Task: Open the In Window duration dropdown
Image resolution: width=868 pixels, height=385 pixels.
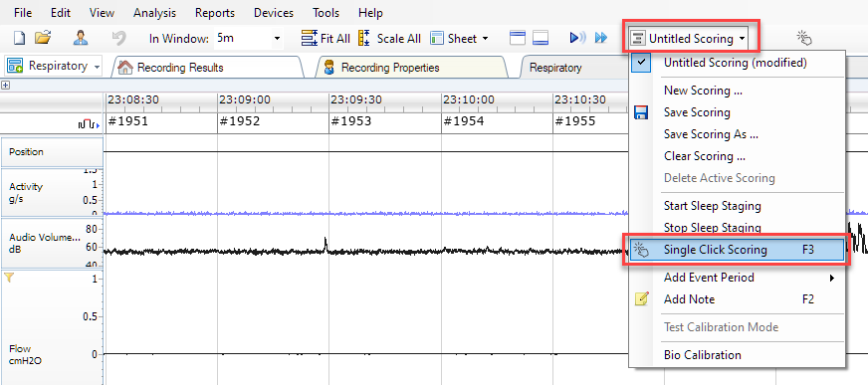Action: point(249,39)
